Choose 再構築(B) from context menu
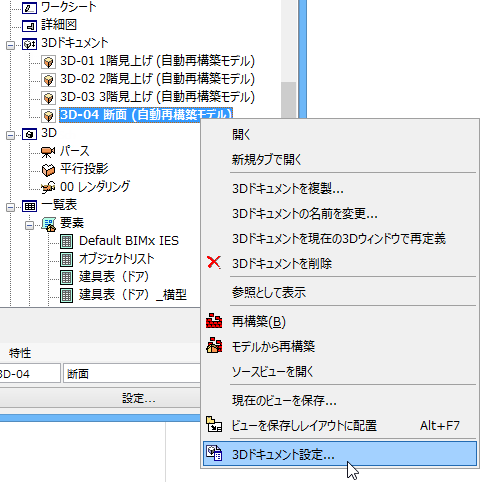The image size is (483, 482). (340, 321)
